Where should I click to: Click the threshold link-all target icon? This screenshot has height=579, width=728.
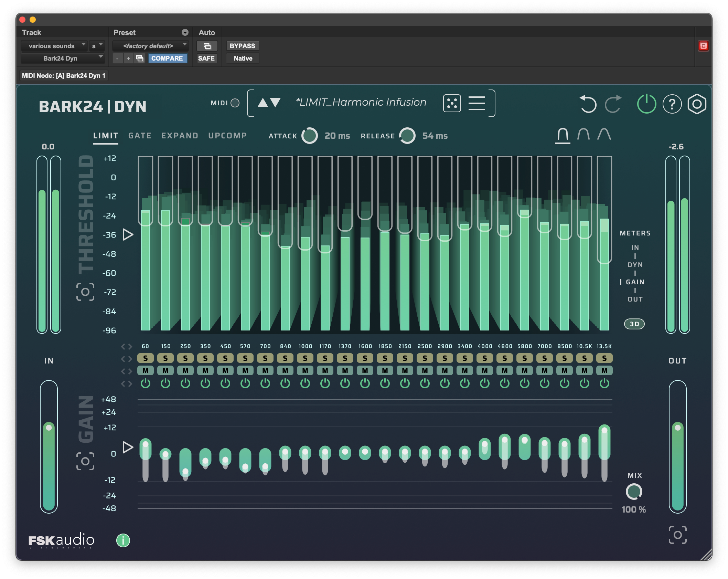(x=85, y=292)
